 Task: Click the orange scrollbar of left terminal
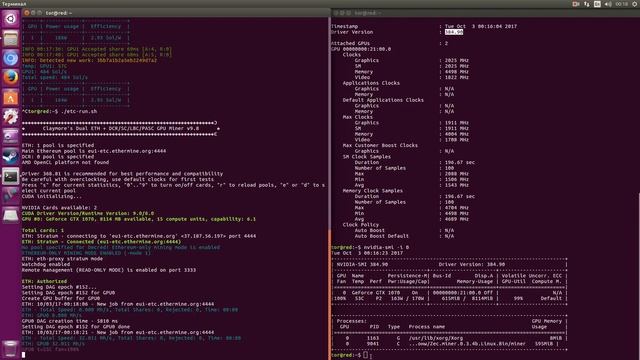point(329,294)
